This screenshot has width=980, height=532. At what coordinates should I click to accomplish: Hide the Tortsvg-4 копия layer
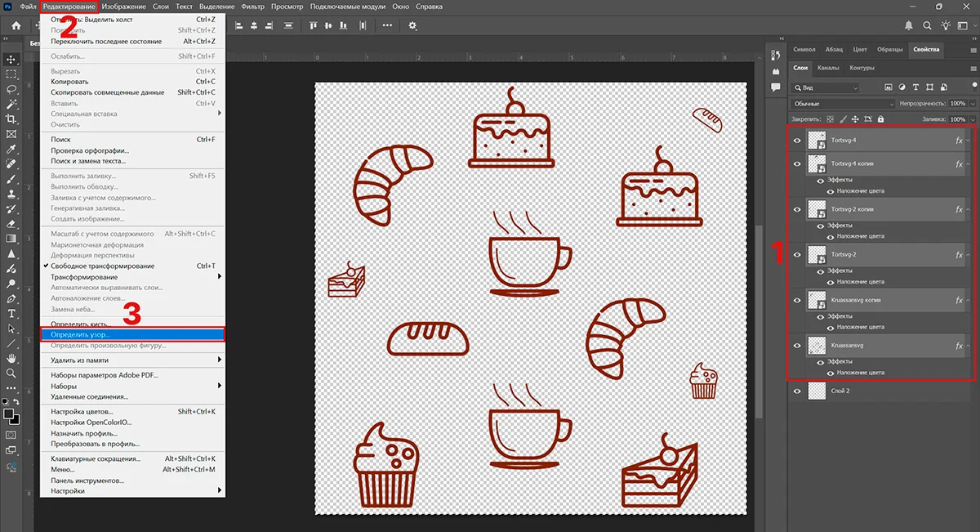(797, 163)
